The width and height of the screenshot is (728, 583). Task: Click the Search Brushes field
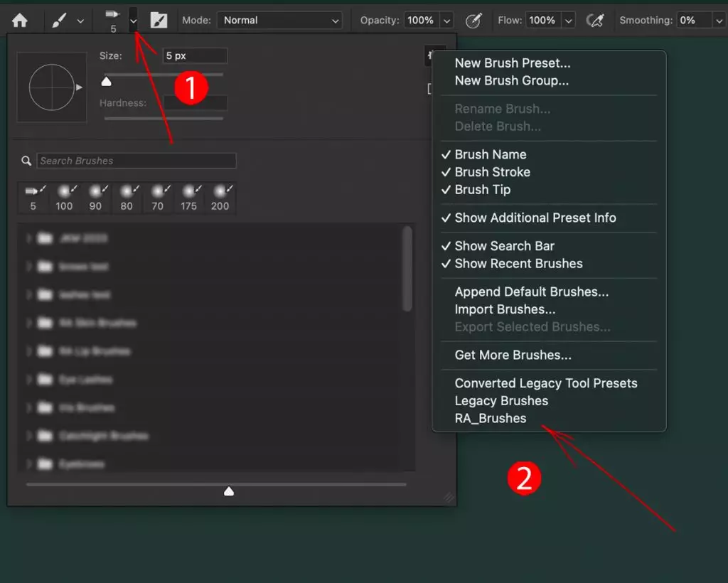pos(136,161)
